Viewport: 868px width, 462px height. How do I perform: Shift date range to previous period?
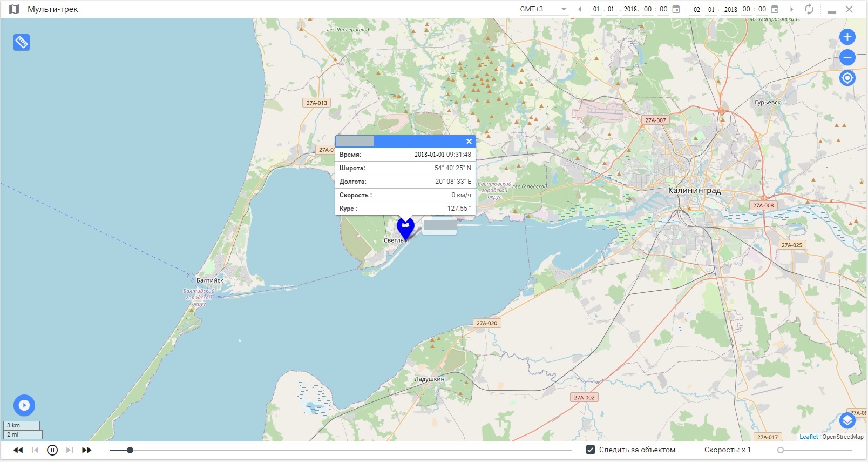point(580,9)
